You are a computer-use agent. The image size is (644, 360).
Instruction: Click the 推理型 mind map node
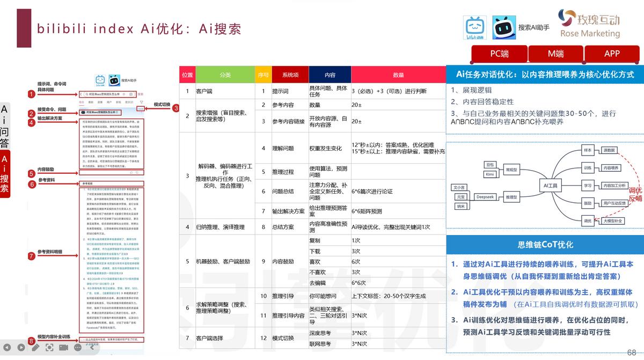tap(511, 197)
